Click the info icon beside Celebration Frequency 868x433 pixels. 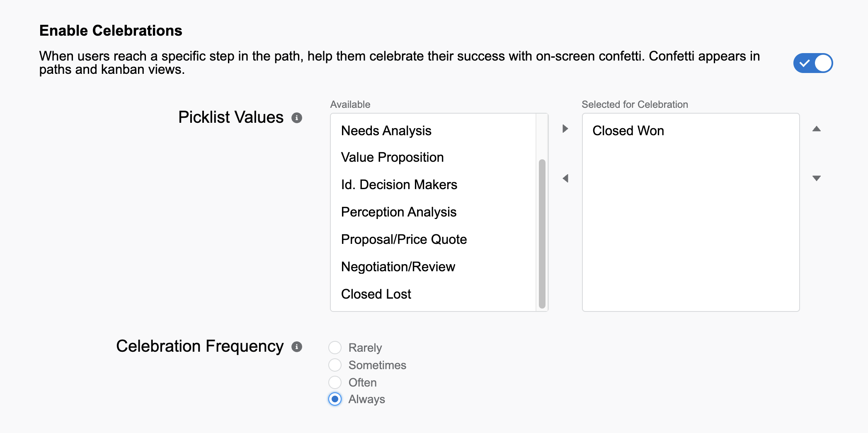(x=296, y=347)
